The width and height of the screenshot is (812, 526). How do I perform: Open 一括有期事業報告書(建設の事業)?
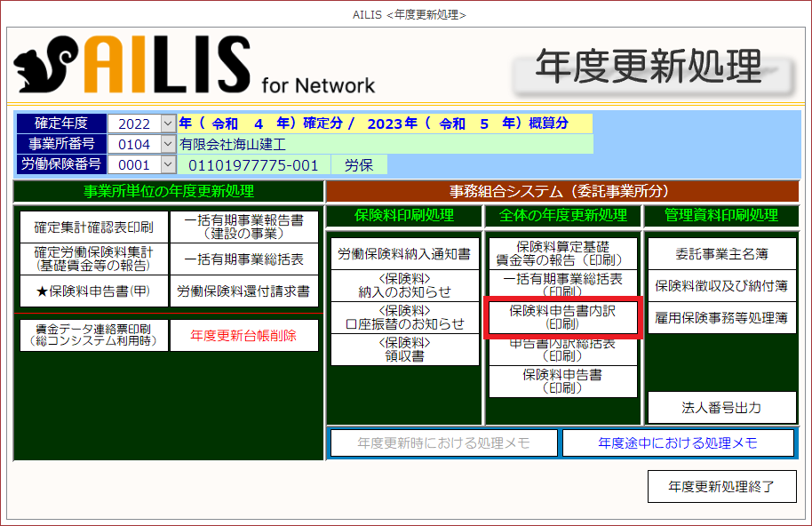pyautogui.click(x=243, y=227)
